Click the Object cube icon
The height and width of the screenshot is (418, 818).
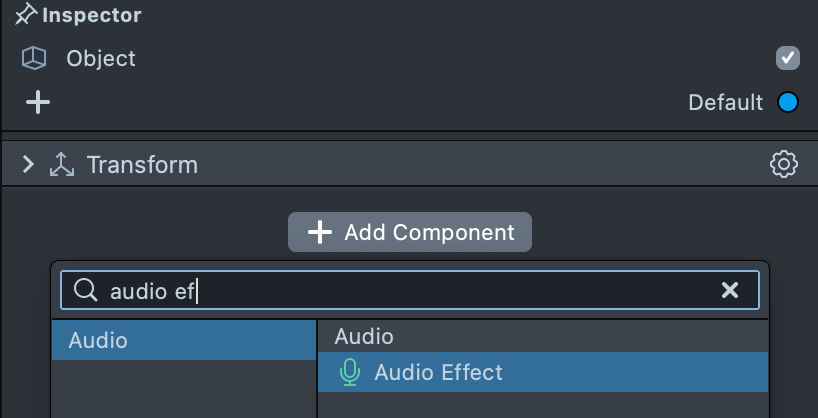click(34, 59)
